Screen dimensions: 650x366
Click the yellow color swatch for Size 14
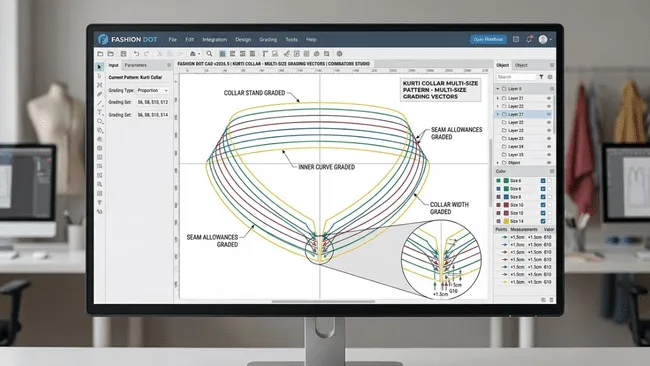tap(506, 221)
